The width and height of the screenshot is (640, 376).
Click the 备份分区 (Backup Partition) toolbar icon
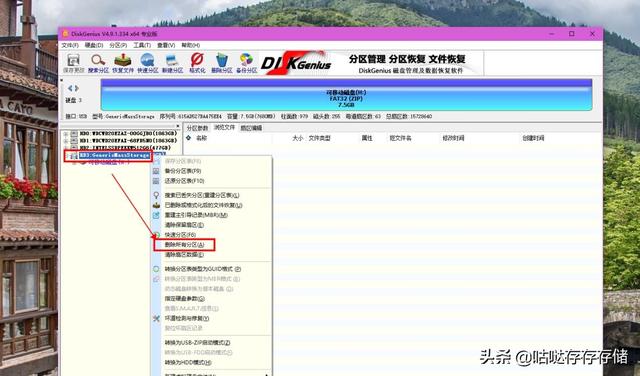pos(246,60)
